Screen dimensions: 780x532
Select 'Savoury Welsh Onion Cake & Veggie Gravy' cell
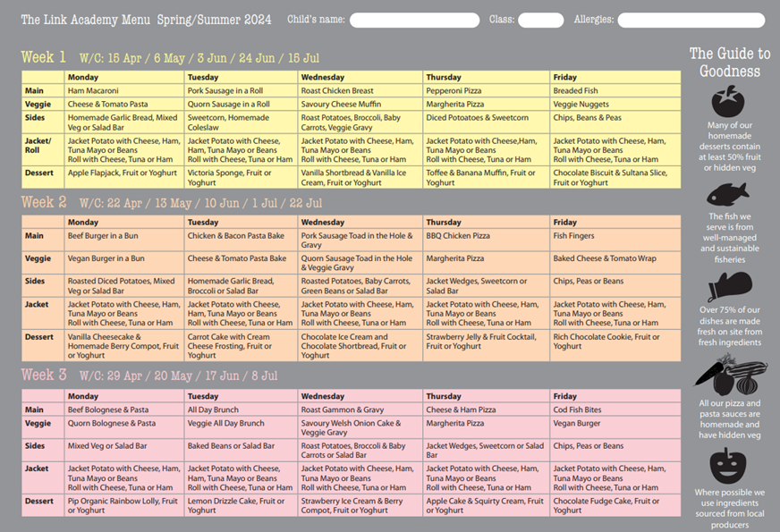click(360, 427)
